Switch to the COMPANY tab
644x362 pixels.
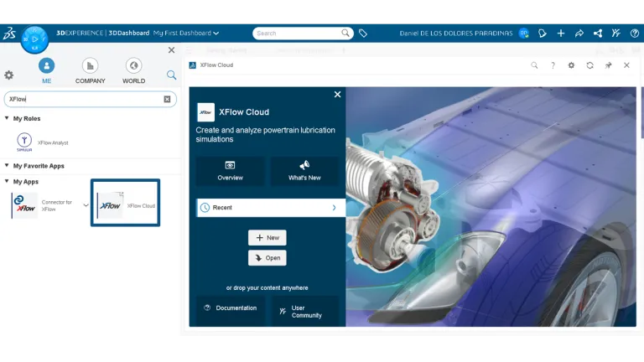coord(90,71)
